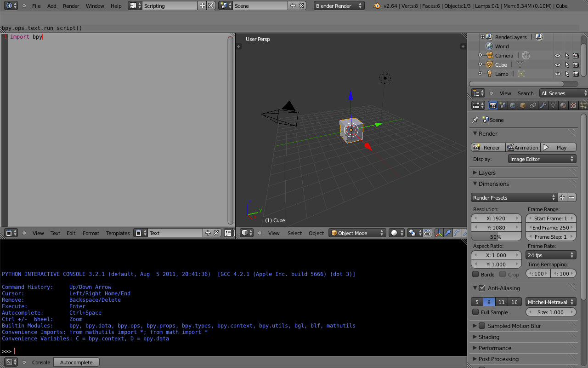Click the Animation render button
Image resolution: width=588 pixels, height=368 pixels.
(523, 148)
